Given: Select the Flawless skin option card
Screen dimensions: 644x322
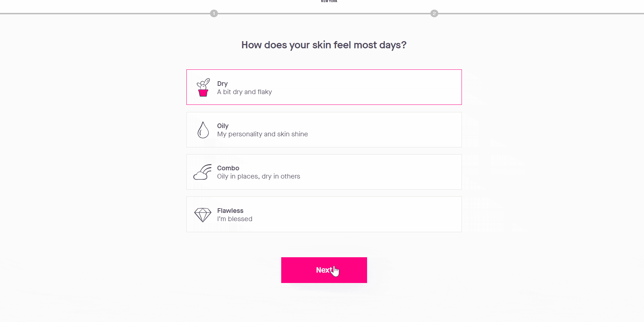Looking at the screenshot, I should [324, 214].
